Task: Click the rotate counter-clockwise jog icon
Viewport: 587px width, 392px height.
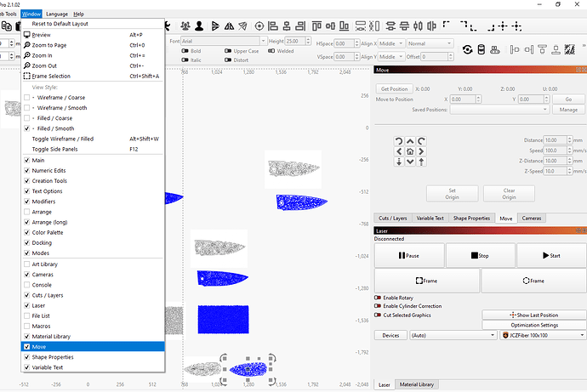Action: tap(399, 141)
